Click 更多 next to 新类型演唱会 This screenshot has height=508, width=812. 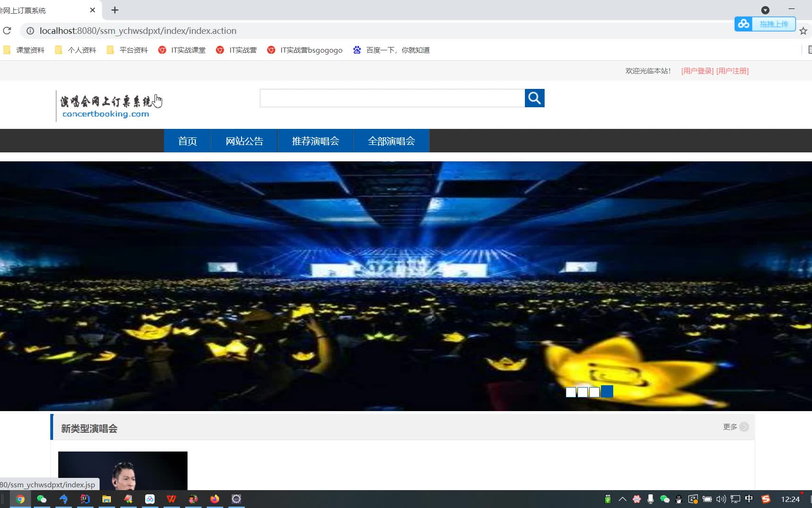pyautogui.click(x=729, y=427)
